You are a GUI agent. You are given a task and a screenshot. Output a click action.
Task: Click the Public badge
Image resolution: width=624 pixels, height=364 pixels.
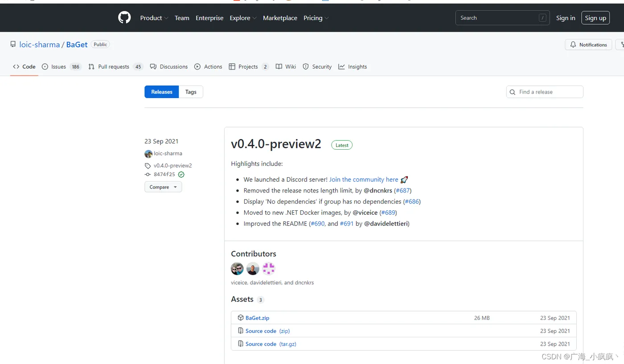pyautogui.click(x=100, y=45)
